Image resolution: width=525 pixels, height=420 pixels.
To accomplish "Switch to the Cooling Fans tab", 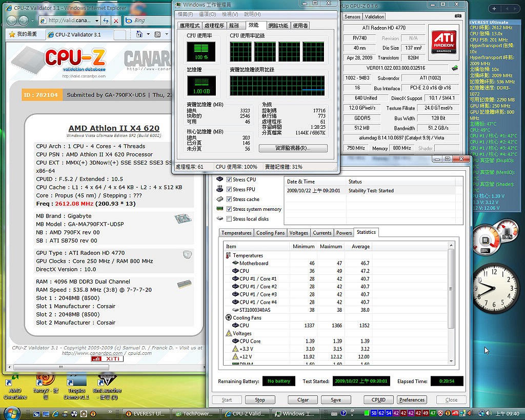I will 271,233.
